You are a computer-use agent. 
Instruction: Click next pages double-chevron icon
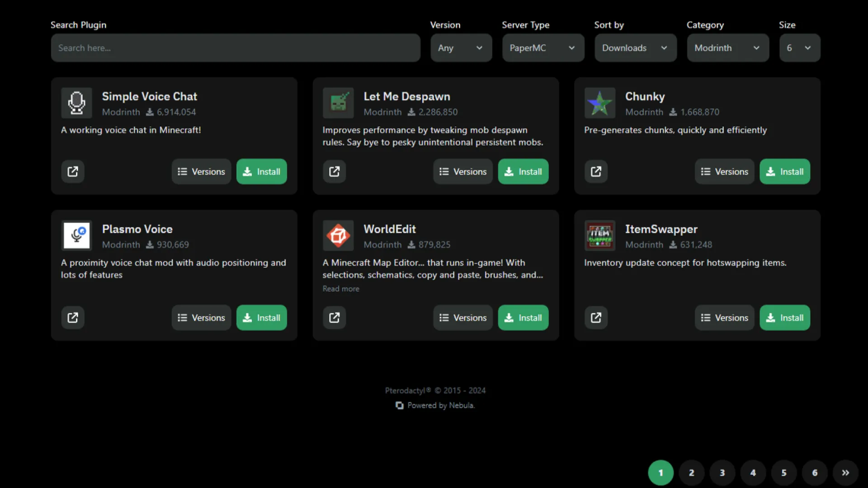point(845,473)
